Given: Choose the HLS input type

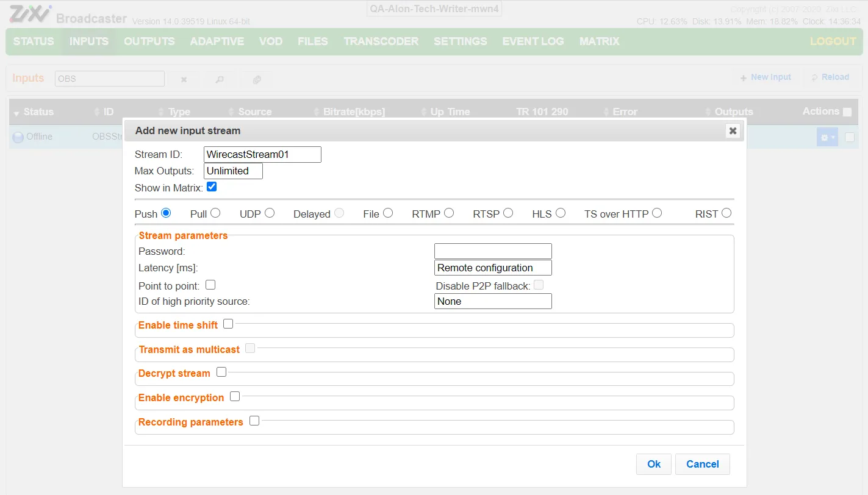Looking at the screenshot, I should click(x=561, y=213).
